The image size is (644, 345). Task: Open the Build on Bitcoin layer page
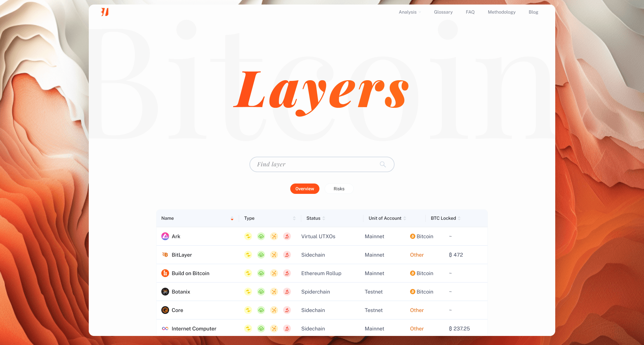[190, 273]
